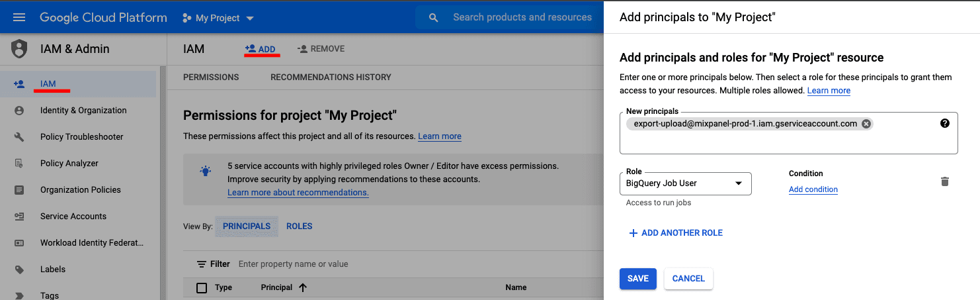This screenshot has height=300, width=980.
Task: Click the Add condition link
Action: (813, 189)
